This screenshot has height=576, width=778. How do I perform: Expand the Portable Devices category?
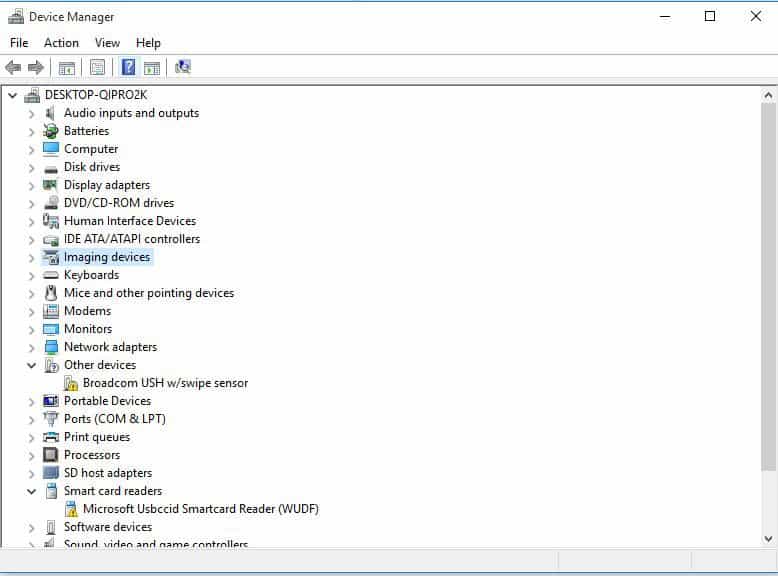tap(31, 401)
